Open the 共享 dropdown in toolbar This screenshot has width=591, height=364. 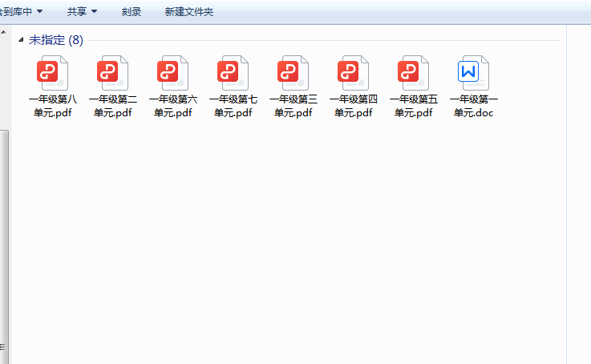[x=82, y=12]
